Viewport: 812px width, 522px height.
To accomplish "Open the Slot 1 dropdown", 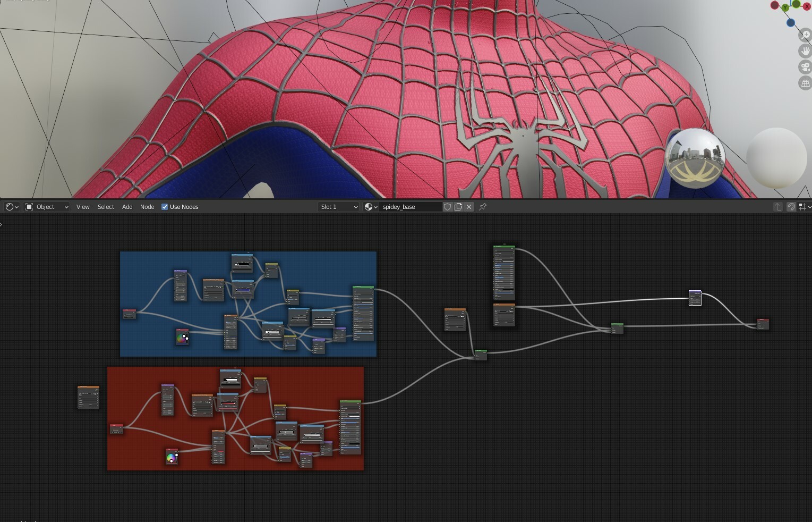I will pyautogui.click(x=338, y=207).
